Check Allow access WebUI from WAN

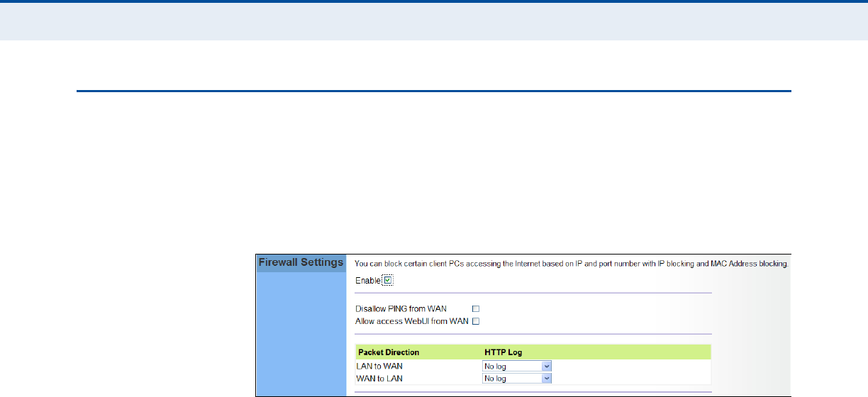477,321
